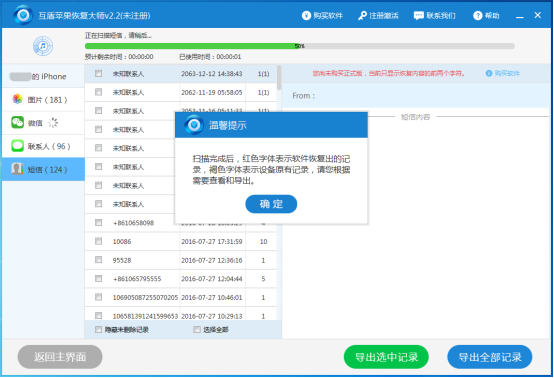The height and width of the screenshot is (378, 554).
Task: Click the 短信 contact card icon
Action: tap(17, 169)
